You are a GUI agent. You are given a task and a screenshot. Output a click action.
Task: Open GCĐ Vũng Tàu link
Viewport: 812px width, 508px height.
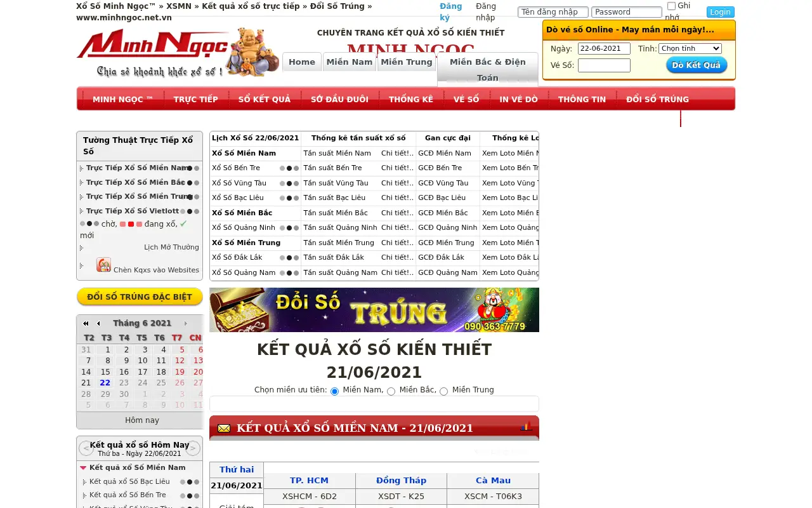click(x=443, y=183)
